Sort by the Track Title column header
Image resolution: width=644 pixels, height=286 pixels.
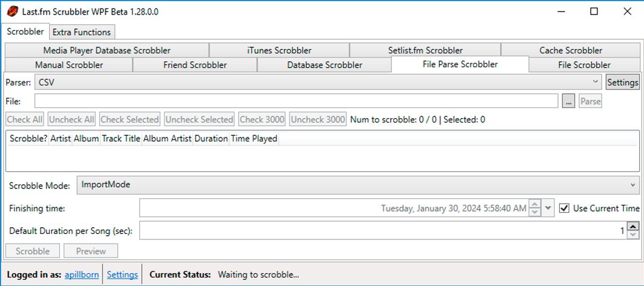(x=121, y=139)
